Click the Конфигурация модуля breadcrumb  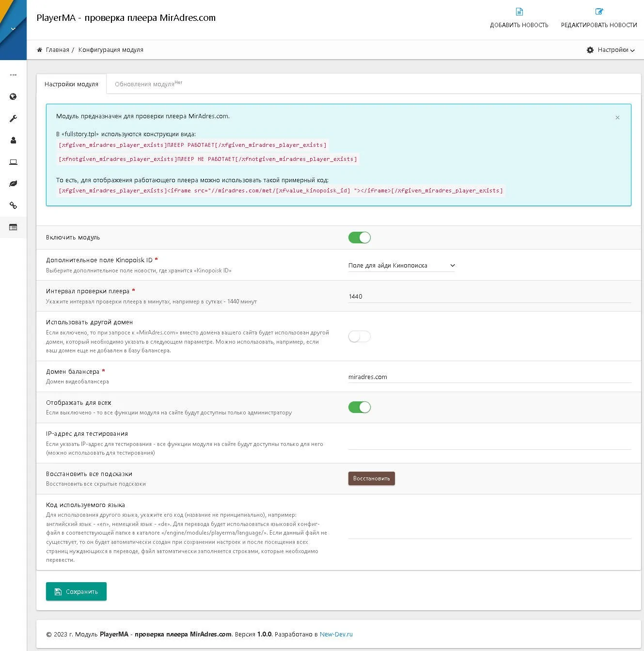(110, 50)
